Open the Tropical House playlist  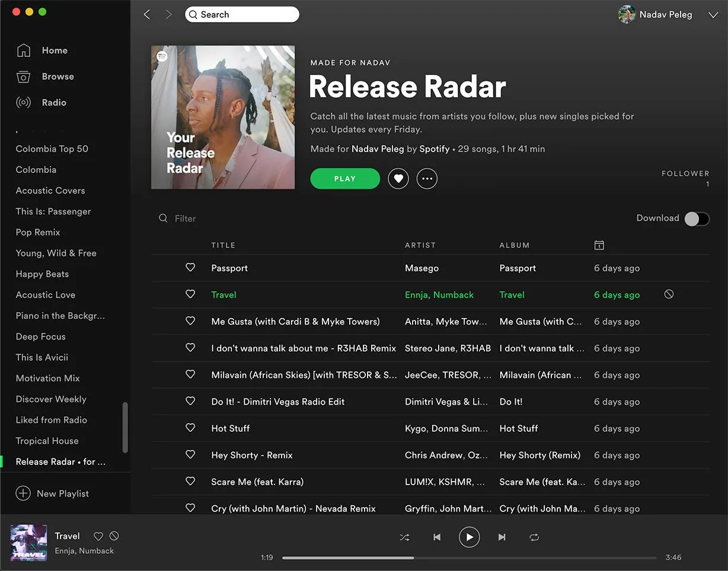[x=47, y=441]
